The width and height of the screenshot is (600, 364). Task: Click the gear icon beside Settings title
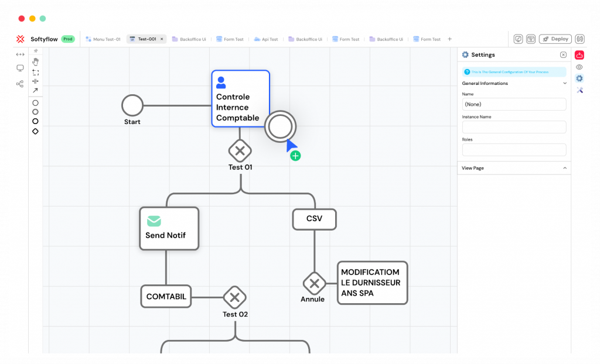[x=465, y=54]
